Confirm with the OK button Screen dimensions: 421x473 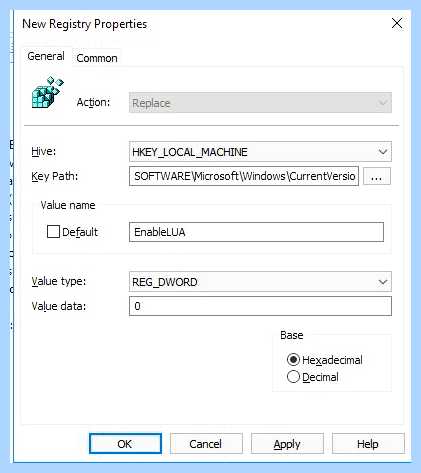point(125,444)
